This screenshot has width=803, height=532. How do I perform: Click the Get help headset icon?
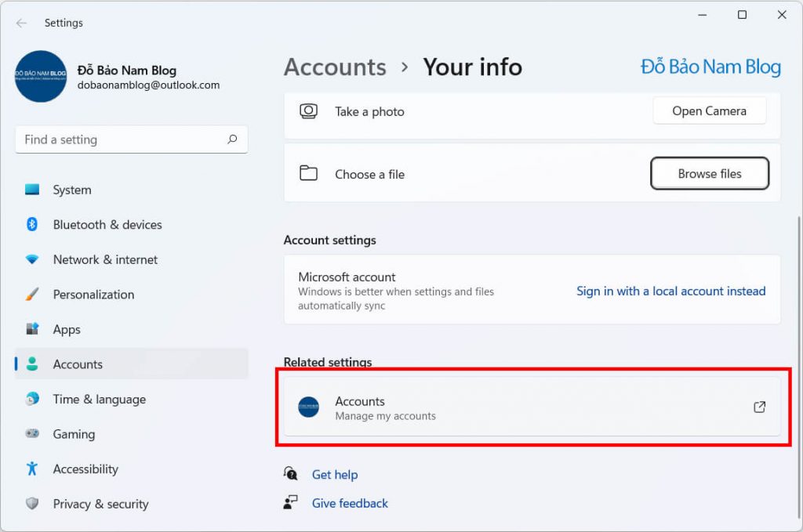click(x=290, y=473)
